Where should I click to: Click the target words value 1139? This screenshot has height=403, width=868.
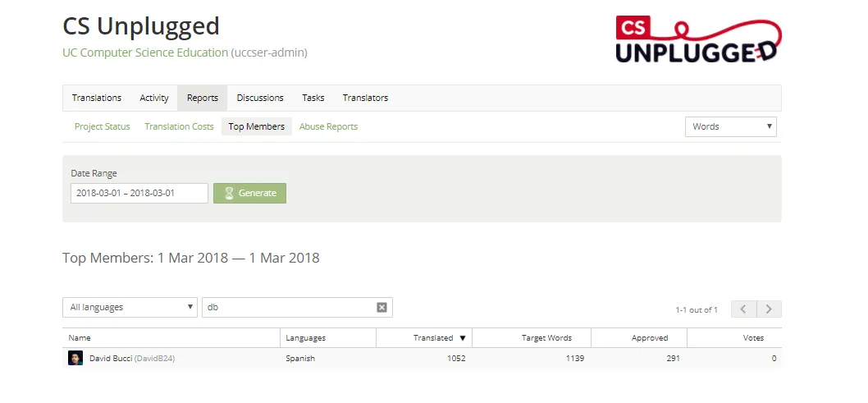(x=575, y=358)
